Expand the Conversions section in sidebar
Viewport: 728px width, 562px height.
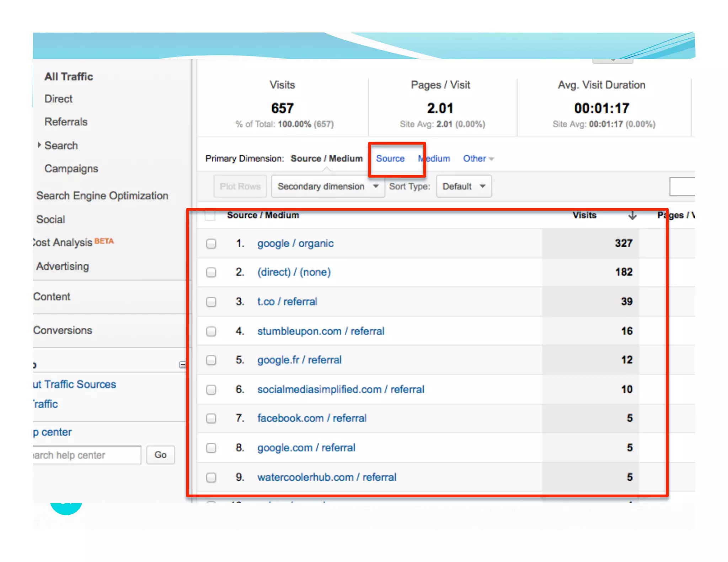[x=63, y=330]
